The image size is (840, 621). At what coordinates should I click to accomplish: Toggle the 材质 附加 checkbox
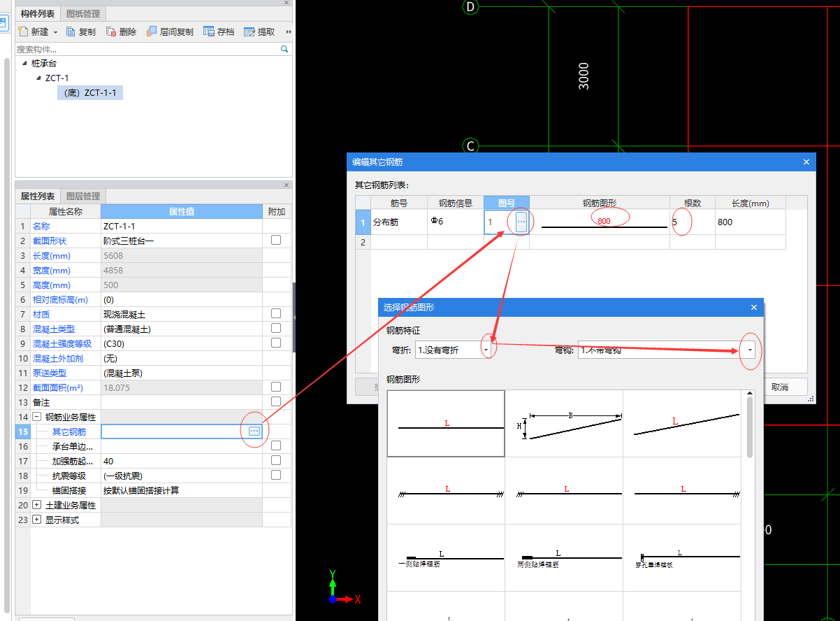pos(276,314)
